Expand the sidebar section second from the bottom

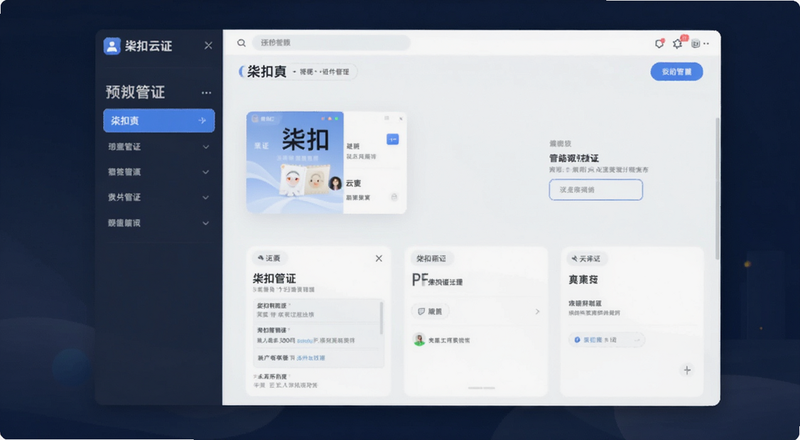[x=159, y=197]
